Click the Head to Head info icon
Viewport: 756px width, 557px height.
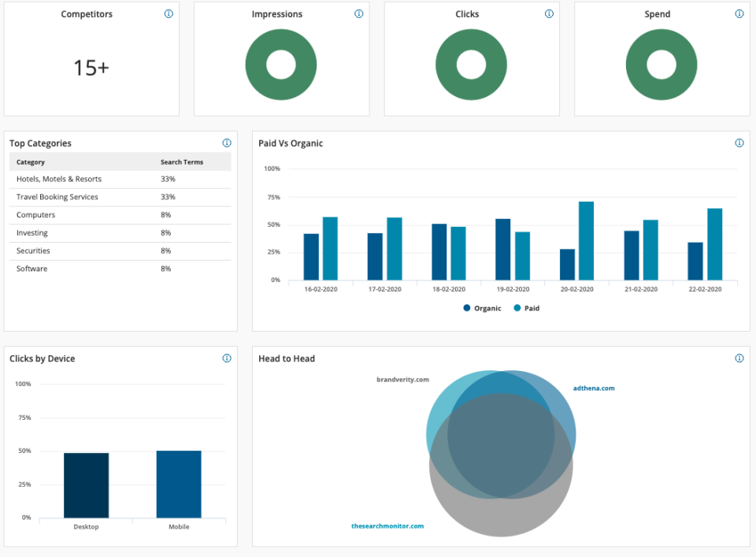(x=739, y=358)
